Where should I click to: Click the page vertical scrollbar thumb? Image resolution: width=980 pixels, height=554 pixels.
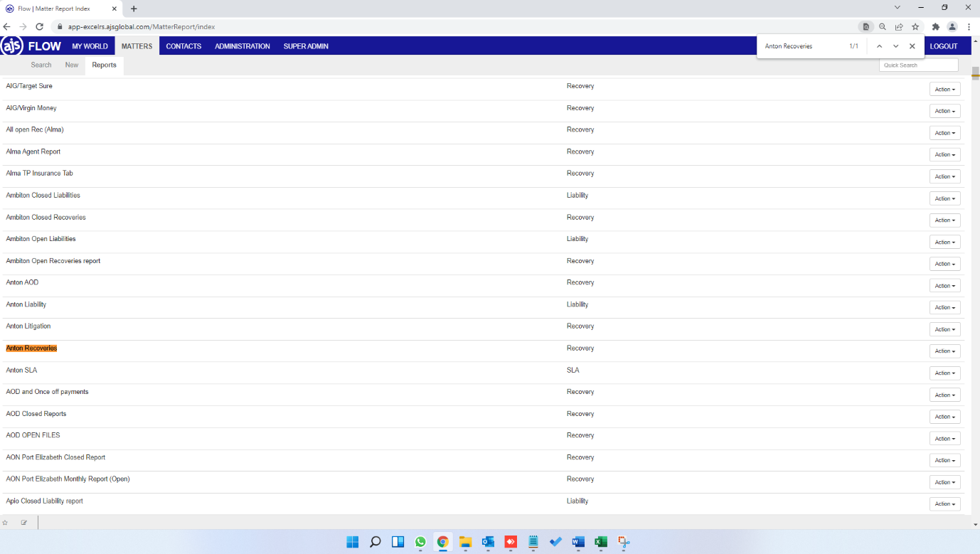(976, 72)
